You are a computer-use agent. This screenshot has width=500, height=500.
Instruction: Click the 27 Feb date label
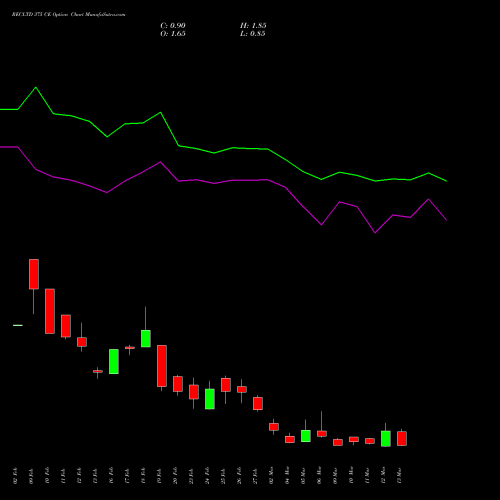(256, 475)
